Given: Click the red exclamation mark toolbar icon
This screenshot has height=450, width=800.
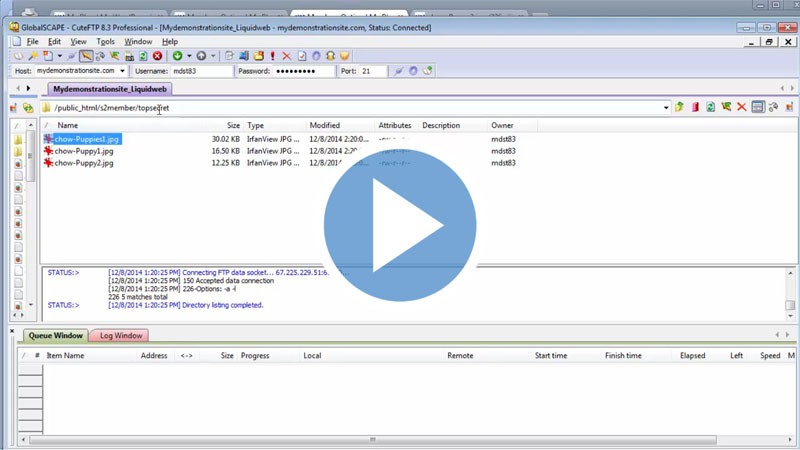Looking at the screenshot, I should [x=272, y=56].
